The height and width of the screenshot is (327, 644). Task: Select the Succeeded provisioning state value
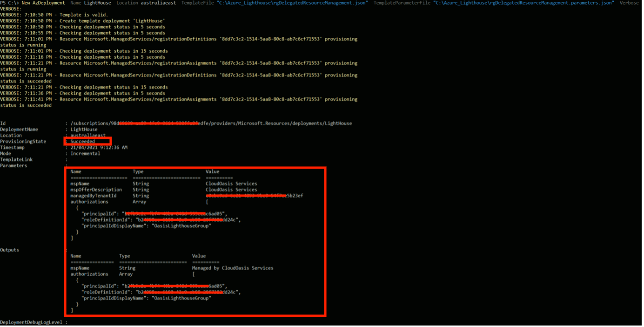(x=83, y=142)
